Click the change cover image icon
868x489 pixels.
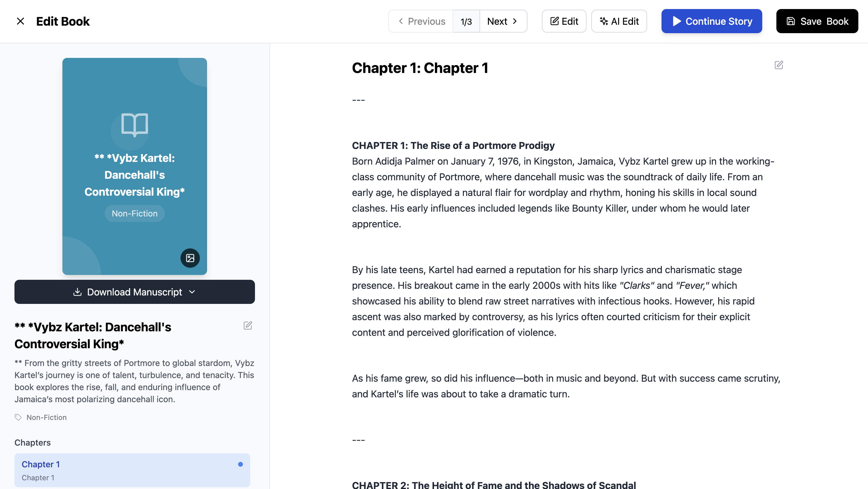click(x=190, y=258)
